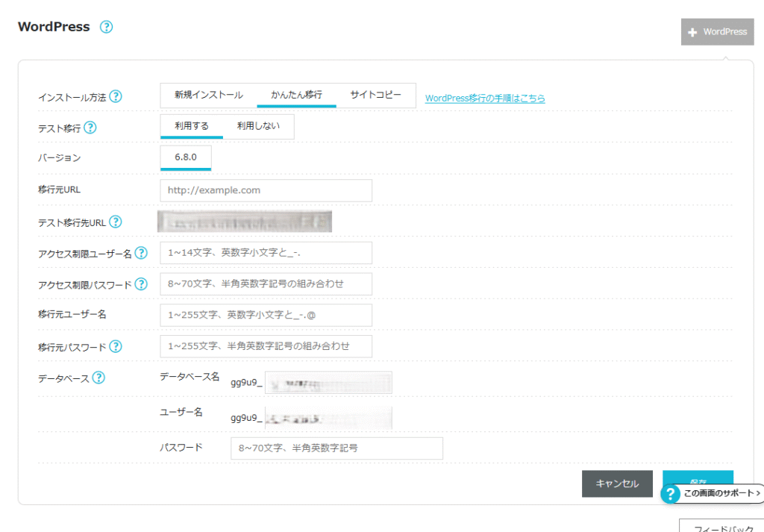Click 移行元URL input field
Image resolution: width=764 pixels, height=532 pixels.
(x=266, y=190)
